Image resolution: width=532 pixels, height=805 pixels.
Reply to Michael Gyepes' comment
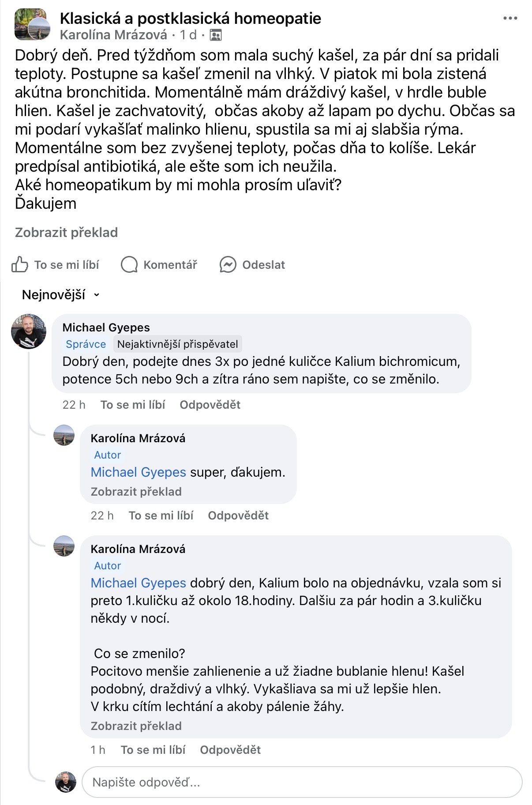pos(210,405)
